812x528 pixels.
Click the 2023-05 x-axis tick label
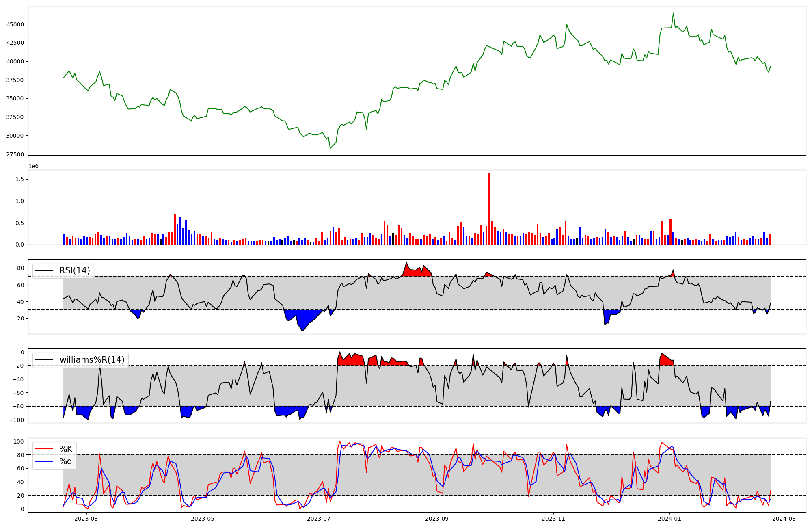click(202, 519)
